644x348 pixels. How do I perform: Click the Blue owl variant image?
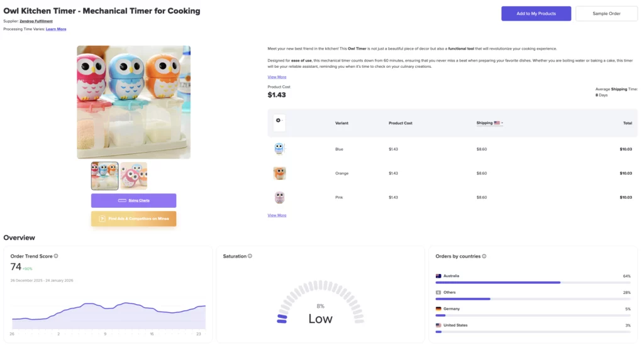tap(280, 149)
